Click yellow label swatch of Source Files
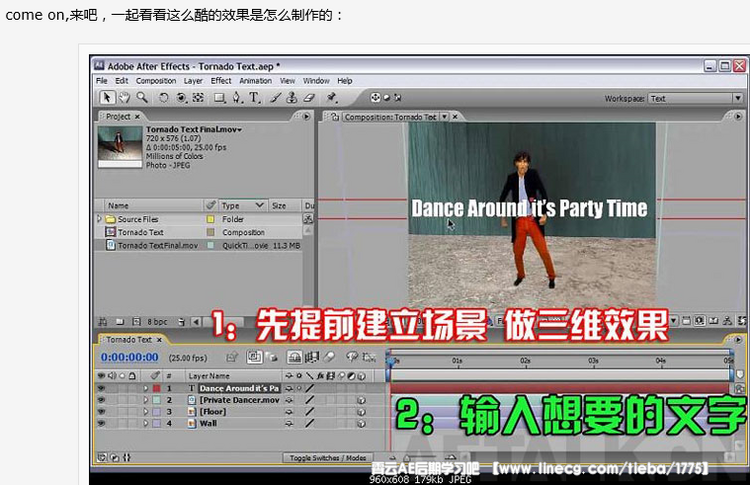 [x=210, y=219]
